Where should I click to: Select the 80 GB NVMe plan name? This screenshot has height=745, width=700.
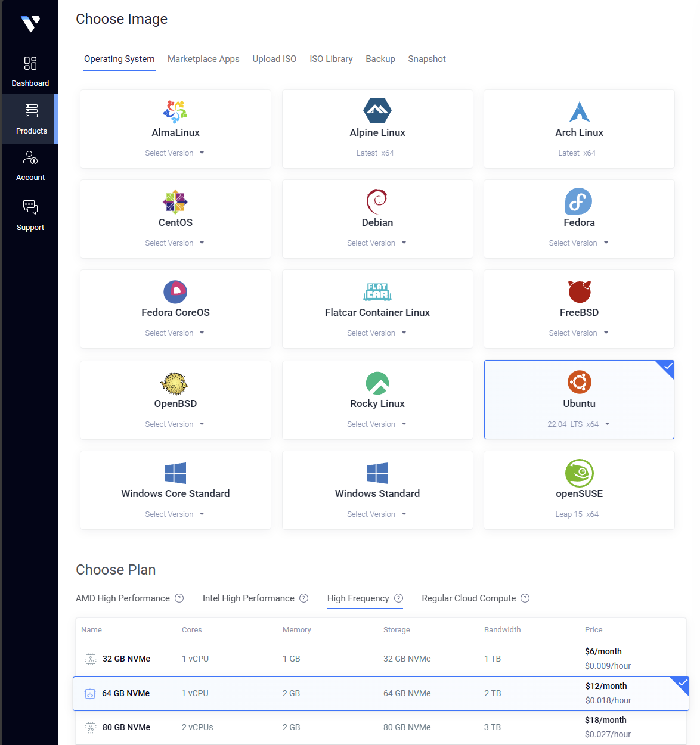point(126,727)
